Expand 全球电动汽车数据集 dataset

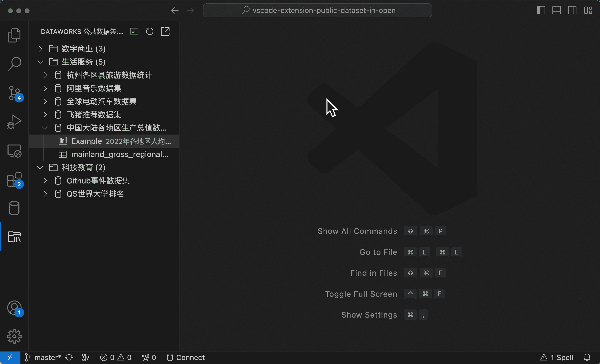tap(45, 101)
